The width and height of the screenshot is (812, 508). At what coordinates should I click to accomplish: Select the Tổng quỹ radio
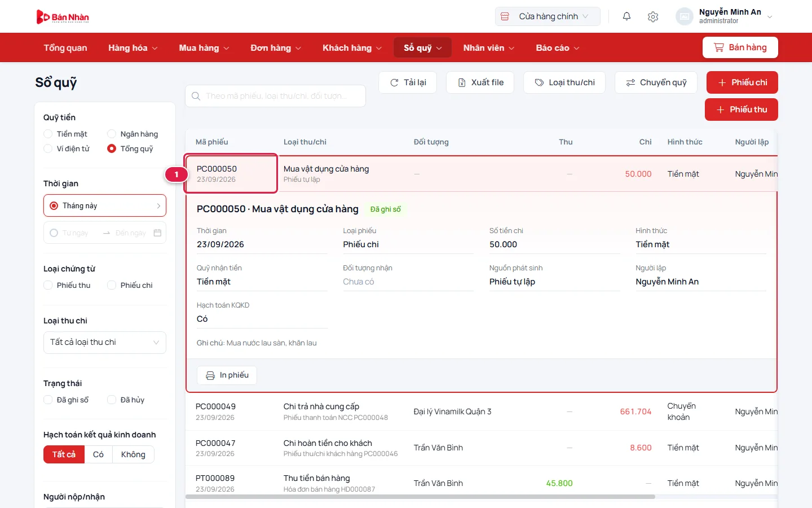(x=112, y=148)
